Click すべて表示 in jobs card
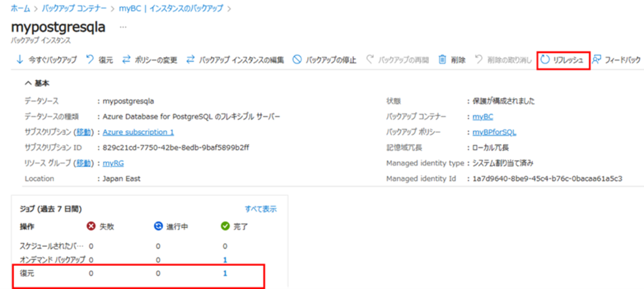Viewport: 644px width, 289px height. (261, 209)
